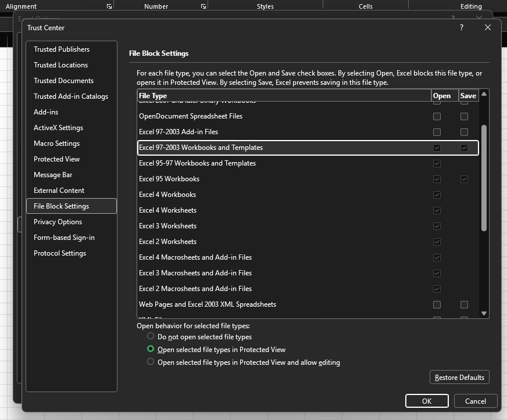Screen dimensions: 507x420
Task: Uncheck Open for Excel 95 Workbooks
Action: click(437, 179)
